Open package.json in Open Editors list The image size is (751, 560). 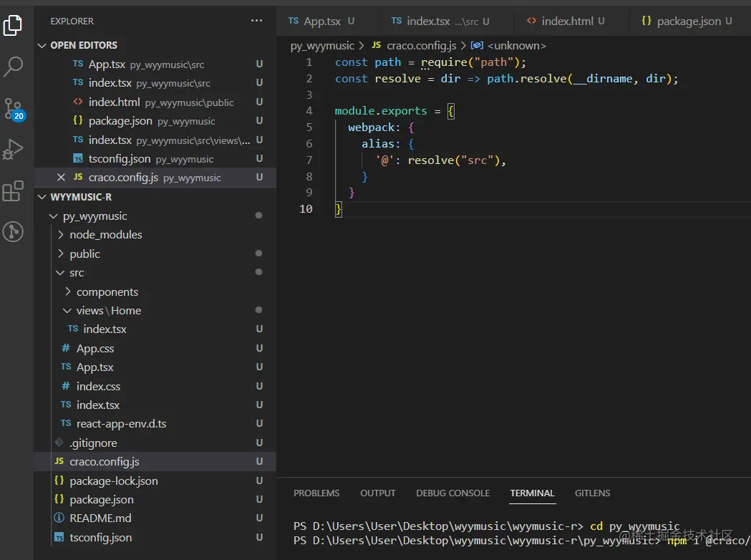coord(155,121)
